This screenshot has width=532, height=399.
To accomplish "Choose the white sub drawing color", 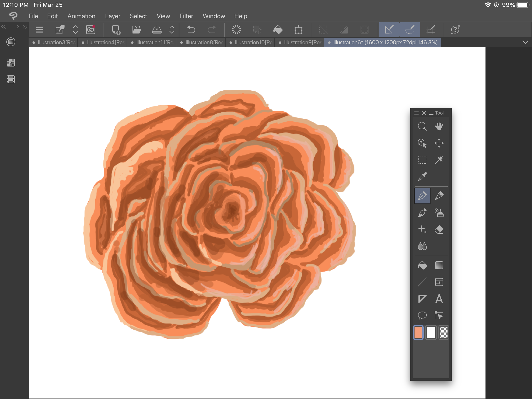I will (431, 332).
